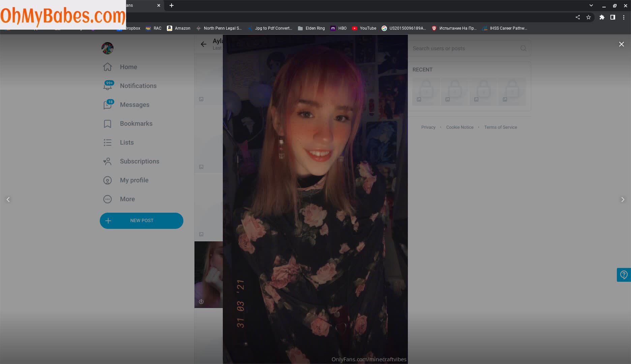Open the North Penn Legal S... bookmark
The width and height of the screenshot is (631, 364).
pos(219,28)
